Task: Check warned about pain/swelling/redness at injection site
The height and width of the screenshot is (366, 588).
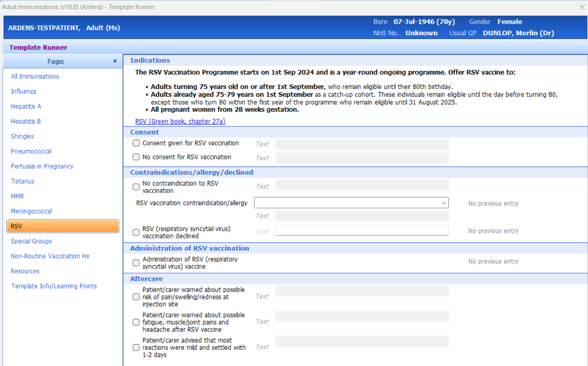Action: [x=136, y=297]
